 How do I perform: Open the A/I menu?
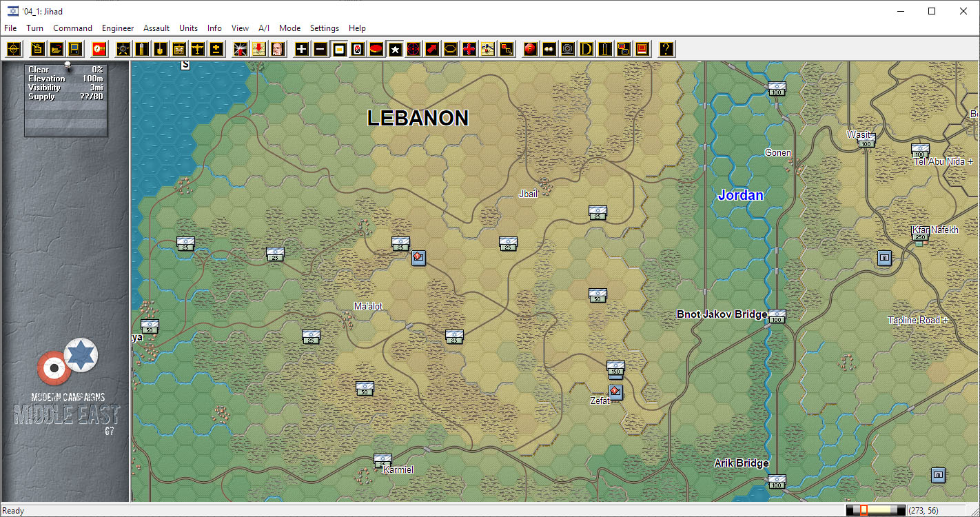point(264,28)
